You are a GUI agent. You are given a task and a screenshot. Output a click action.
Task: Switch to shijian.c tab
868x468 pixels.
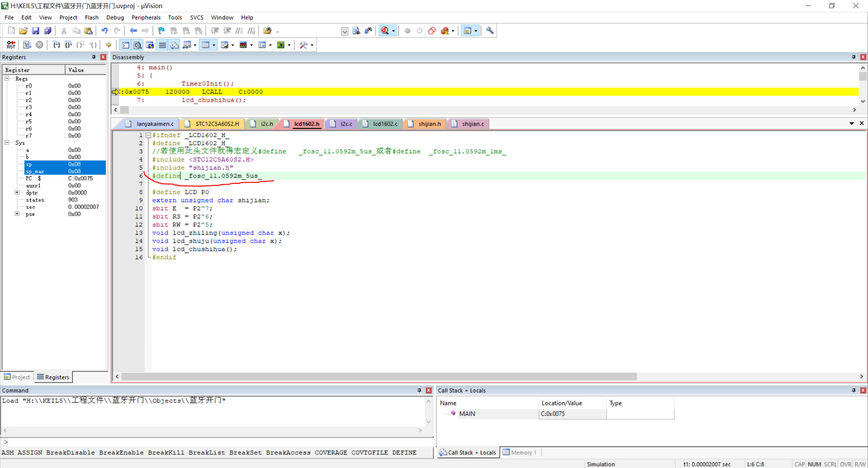click(469, 124)
